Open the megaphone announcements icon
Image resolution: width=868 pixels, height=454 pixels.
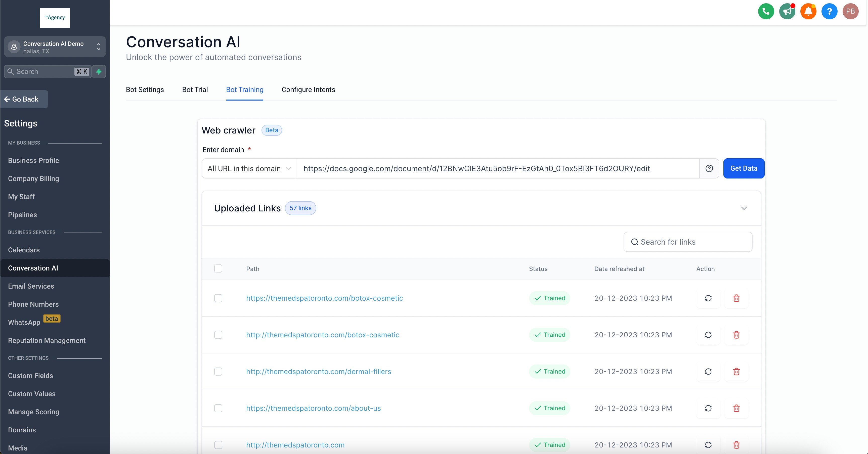pyautogui.click(x=787, y=12)
